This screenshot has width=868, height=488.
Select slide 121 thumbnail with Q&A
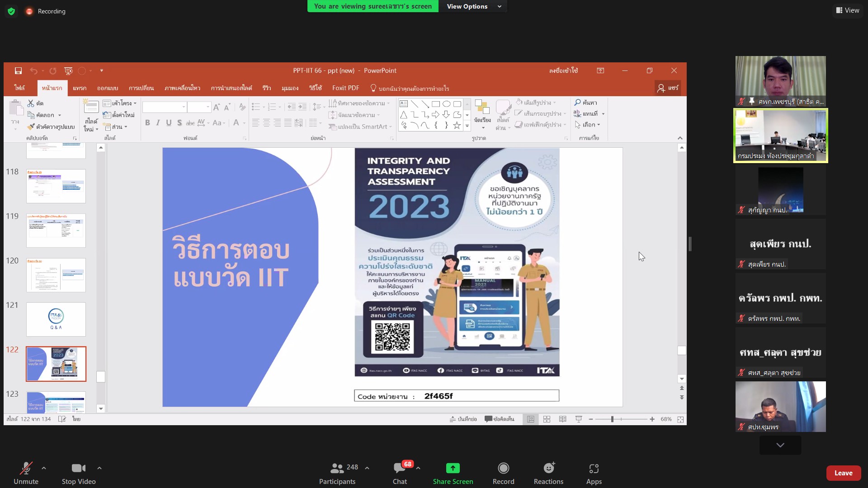tap(56, 319)
